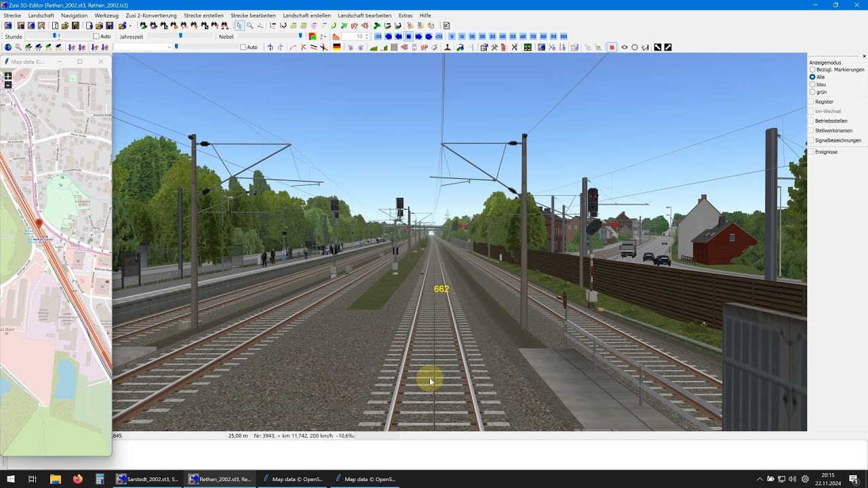The height and width of the screenshot is (488, 868).
Task: Click the new blank document icon
Action: (x=55, y=26)
